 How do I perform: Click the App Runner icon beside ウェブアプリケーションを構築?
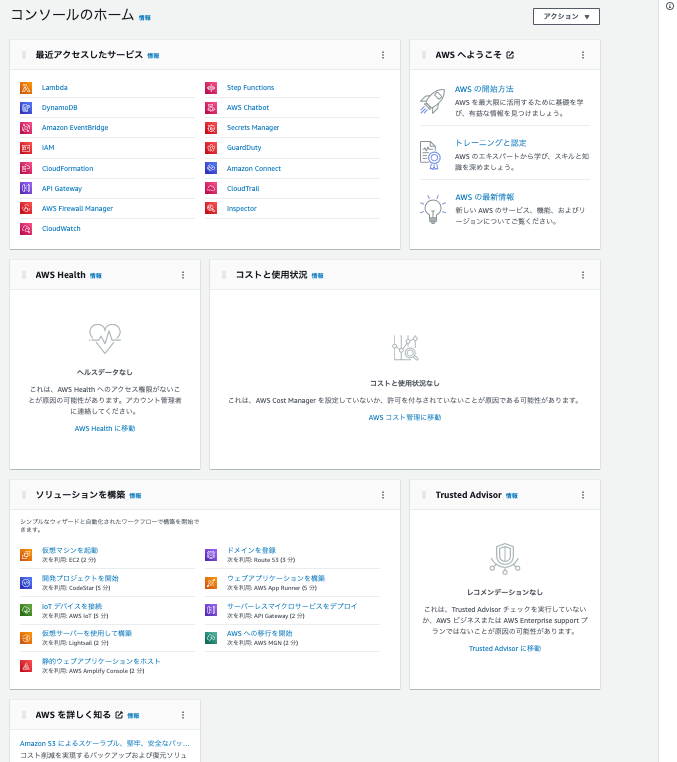211,583
